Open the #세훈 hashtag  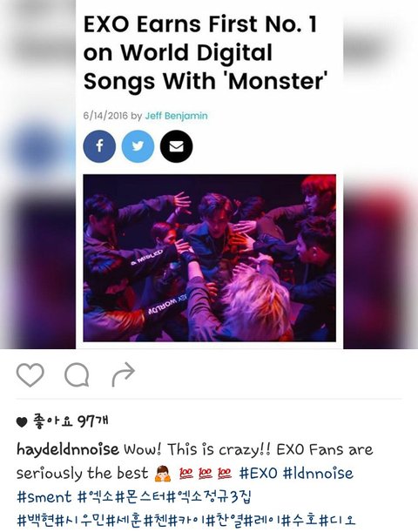(125, 520)
